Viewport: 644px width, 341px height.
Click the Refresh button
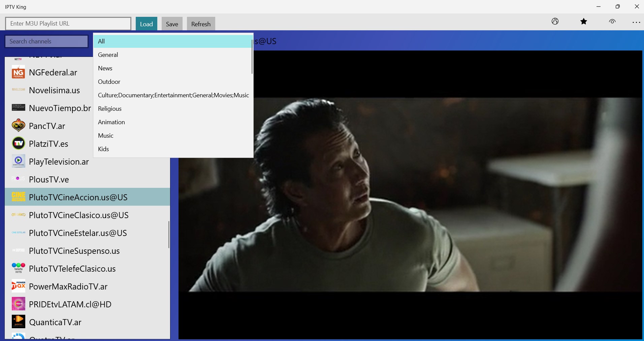click(200, 24)
